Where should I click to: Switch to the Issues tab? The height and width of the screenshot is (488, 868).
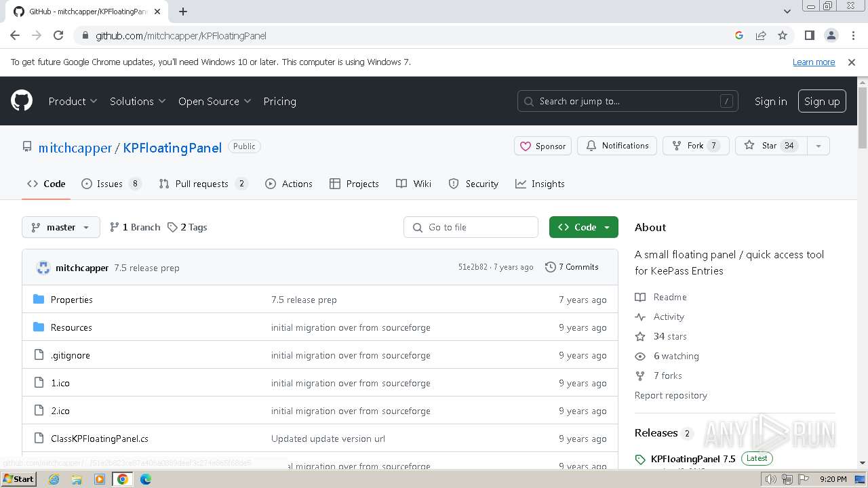(x=111, y=184)
